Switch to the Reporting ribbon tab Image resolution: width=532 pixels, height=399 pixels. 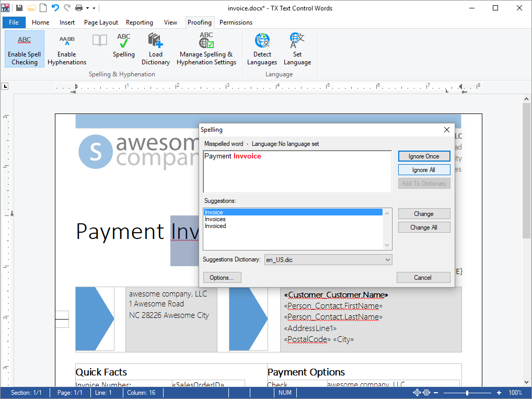139,22
